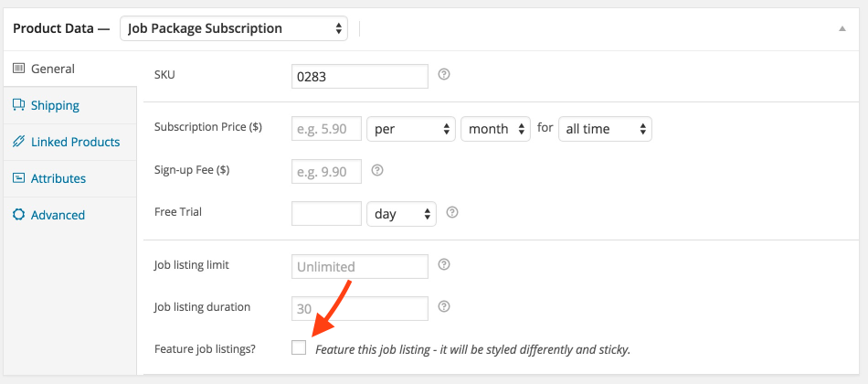Enable the Feature job listings checkbox

point(299,347)
